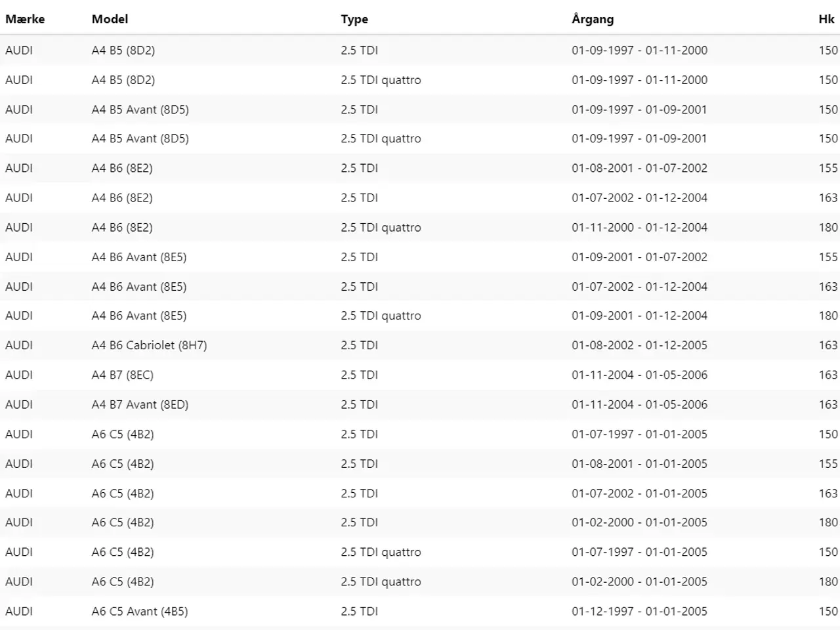
Task: Select the A4 B7 Avant (8ED) model cell
Action: [x=140, y=404]
